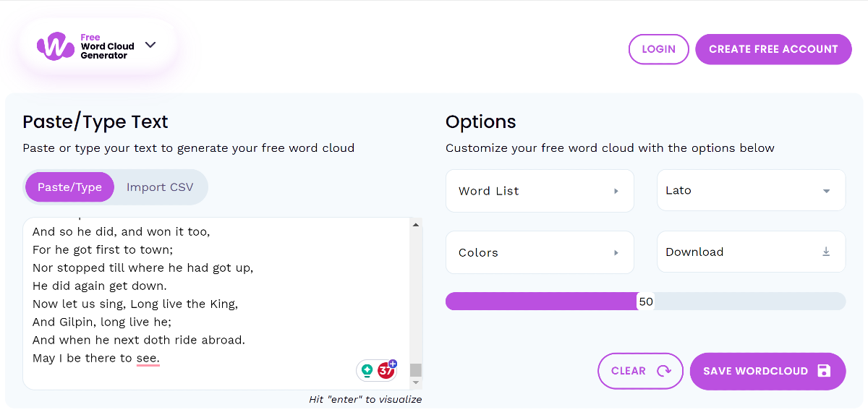868x415 pixels.
Task: Click the circular arrow clear icon
Action: pyautogui.click(x=663, y=371)
